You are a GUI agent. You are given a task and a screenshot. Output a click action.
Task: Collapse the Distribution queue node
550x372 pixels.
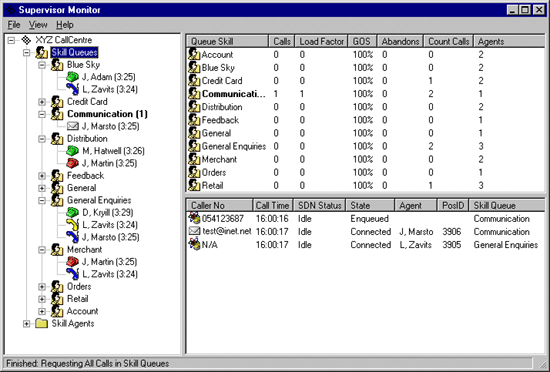point(42,139)
